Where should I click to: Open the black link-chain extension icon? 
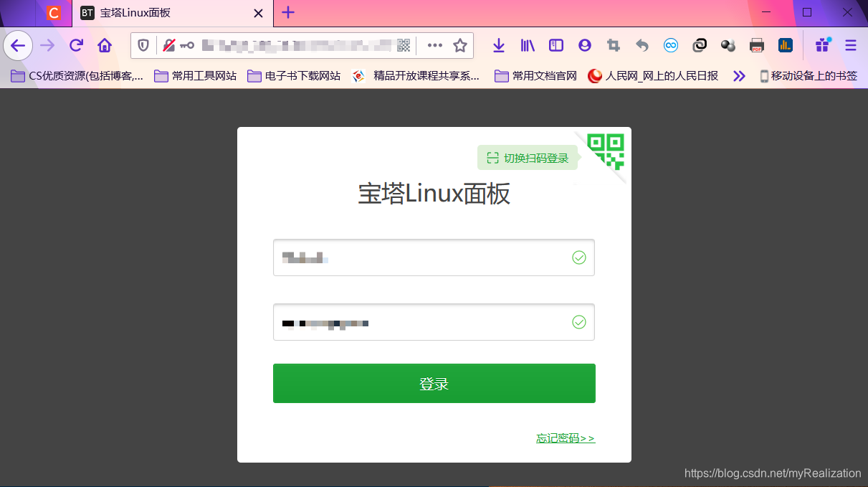(700, 46)
